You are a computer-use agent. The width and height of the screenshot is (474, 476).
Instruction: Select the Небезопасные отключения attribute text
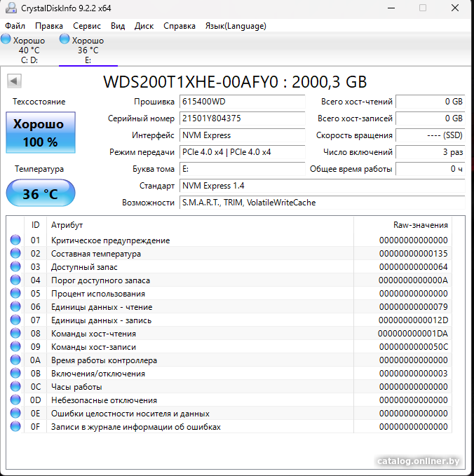pyautogui.click(x=104, y=400)
